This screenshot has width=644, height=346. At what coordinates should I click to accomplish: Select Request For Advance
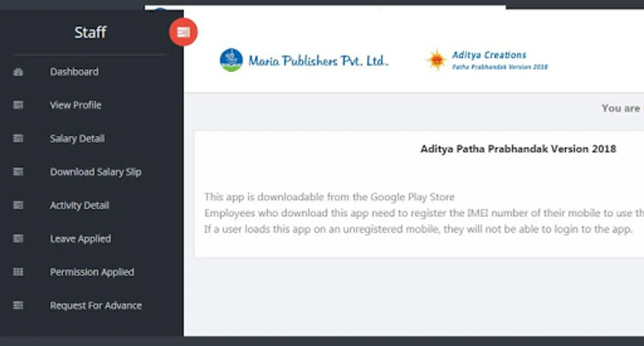(96, 306)
